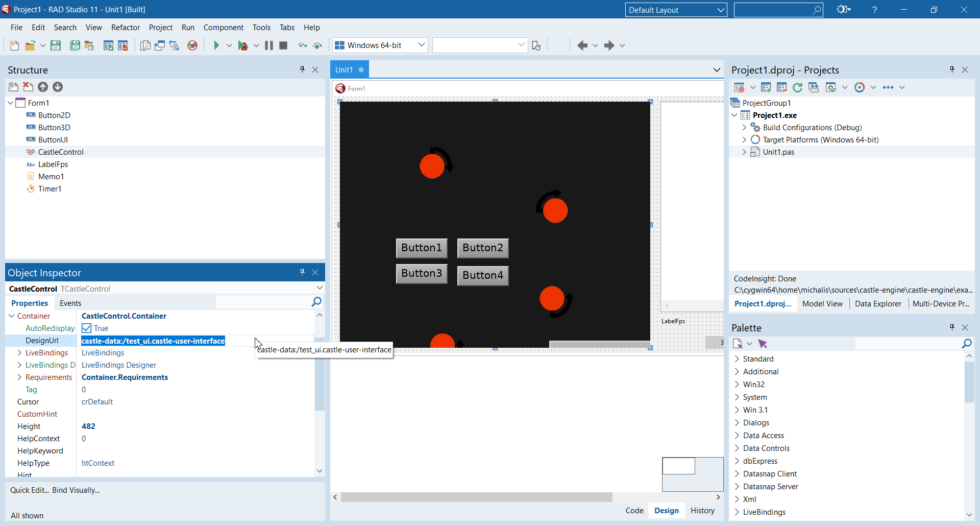Open the Default Layout dropdown
The image size is (980, 526).
coord(720,10)
